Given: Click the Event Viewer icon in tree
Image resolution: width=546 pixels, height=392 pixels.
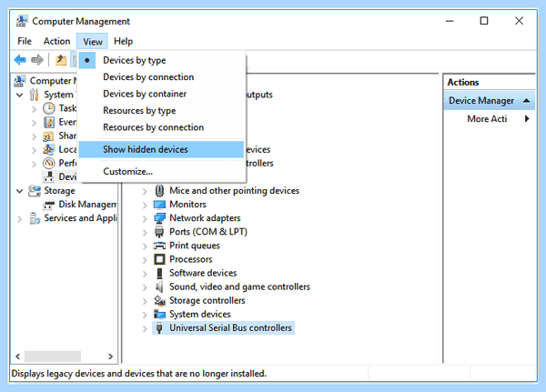Looking at the screenshot, I should coord(49,122).
